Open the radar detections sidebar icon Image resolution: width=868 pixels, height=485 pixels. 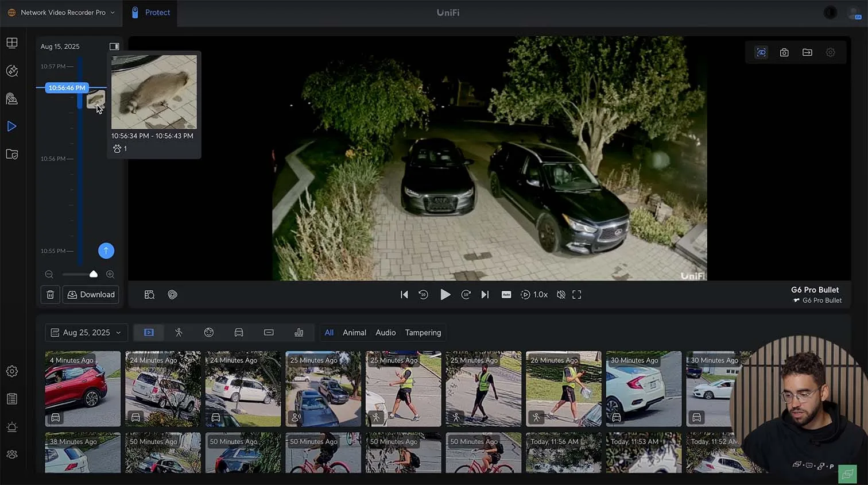(12, 98)
